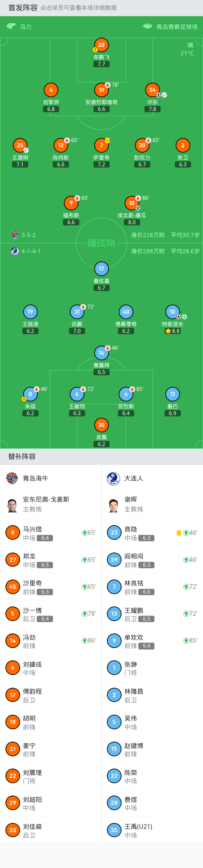The image size is (203, 868).
Task: Click coach 谢晖's avatar photo
Action: point(114,505)
